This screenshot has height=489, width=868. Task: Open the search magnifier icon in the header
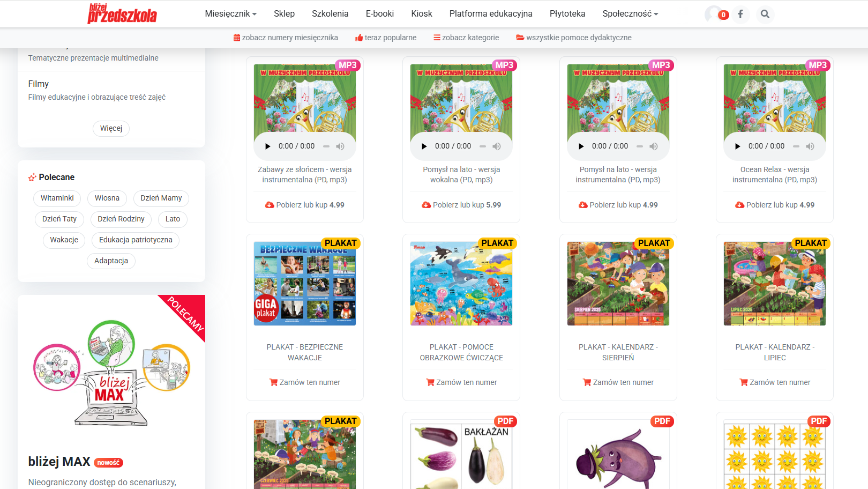765,14
